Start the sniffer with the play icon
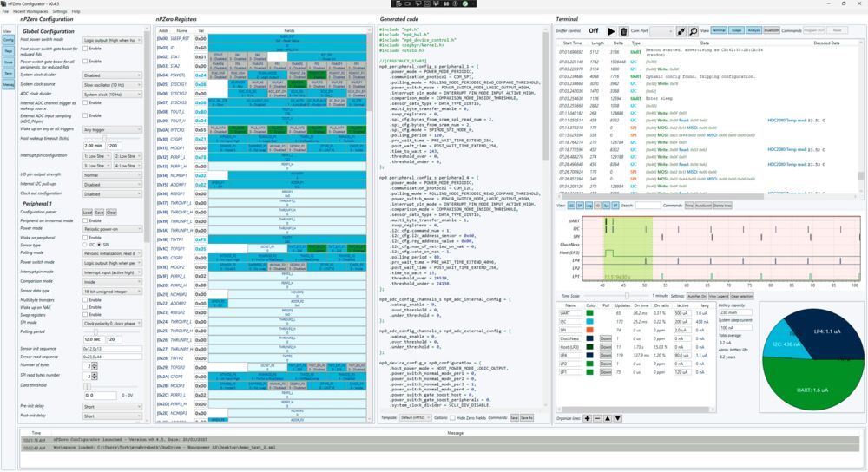The height and width of the screenshot is (472, 868). point(611,31)
